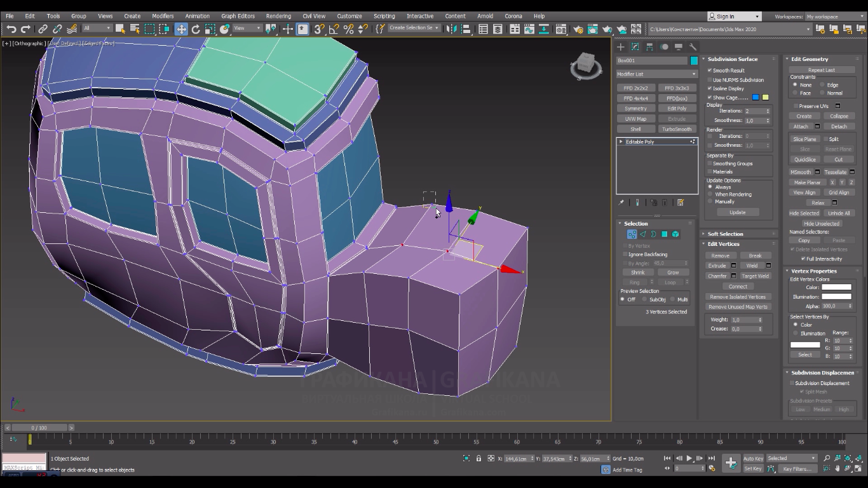Expand the Soft Selection rollout

(725, 234)
